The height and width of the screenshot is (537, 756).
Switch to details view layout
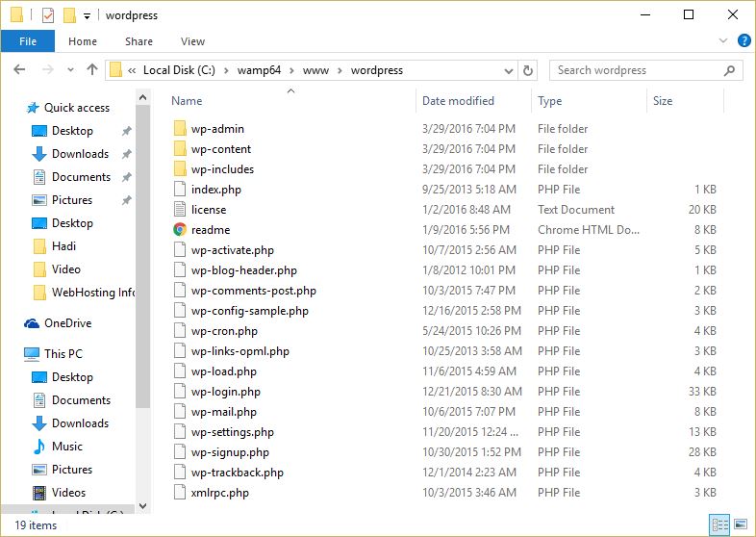pos(719,524)
